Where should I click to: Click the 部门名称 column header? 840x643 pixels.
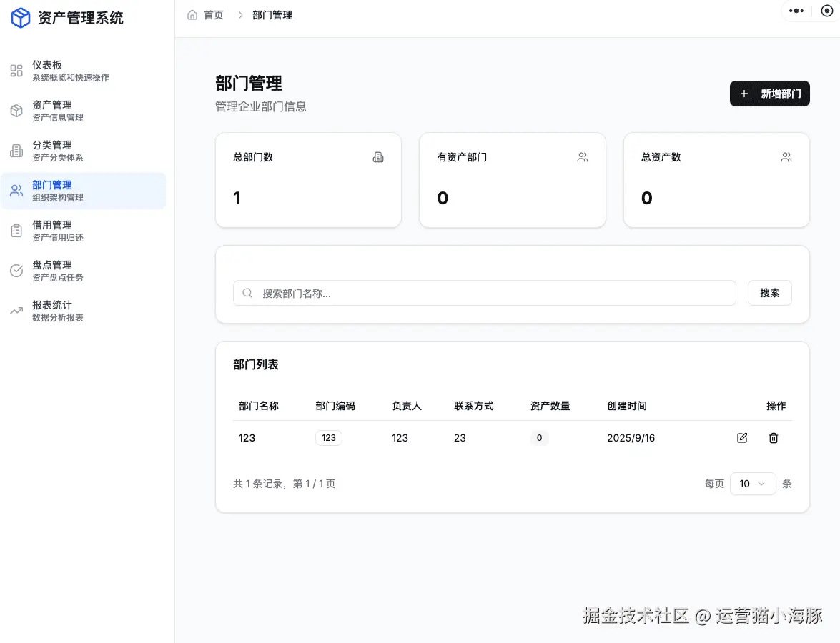pos(259,406)
